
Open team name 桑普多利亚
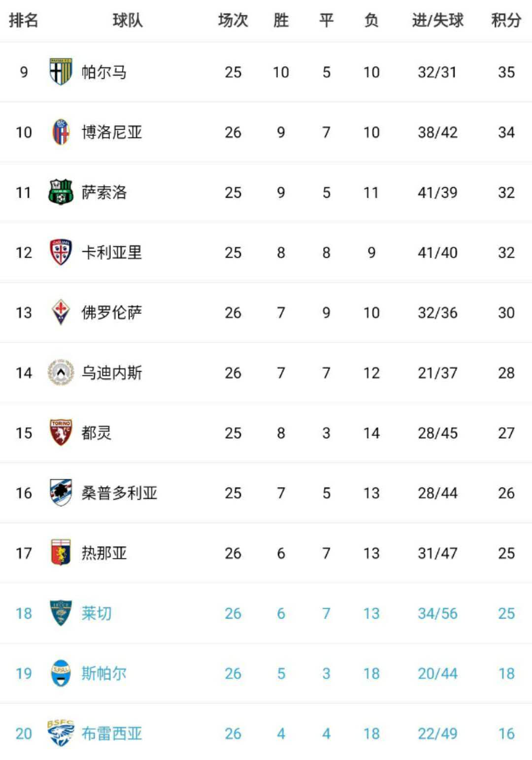point(119,493)
